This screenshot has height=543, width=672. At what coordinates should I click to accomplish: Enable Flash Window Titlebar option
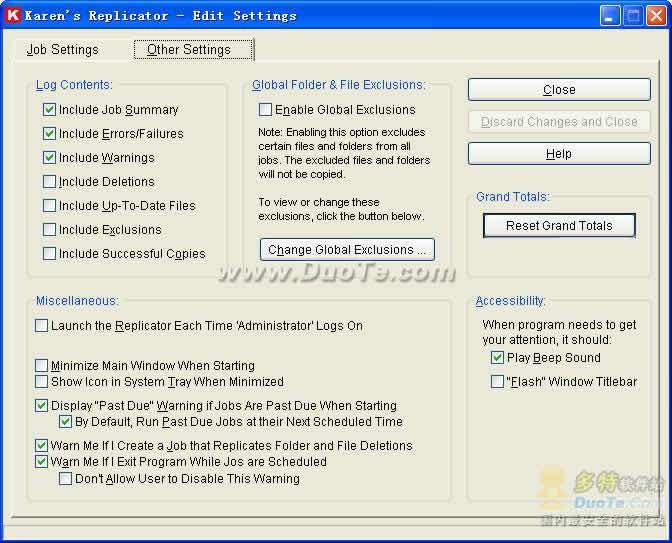pyautogui.click(x=497, y=381)
